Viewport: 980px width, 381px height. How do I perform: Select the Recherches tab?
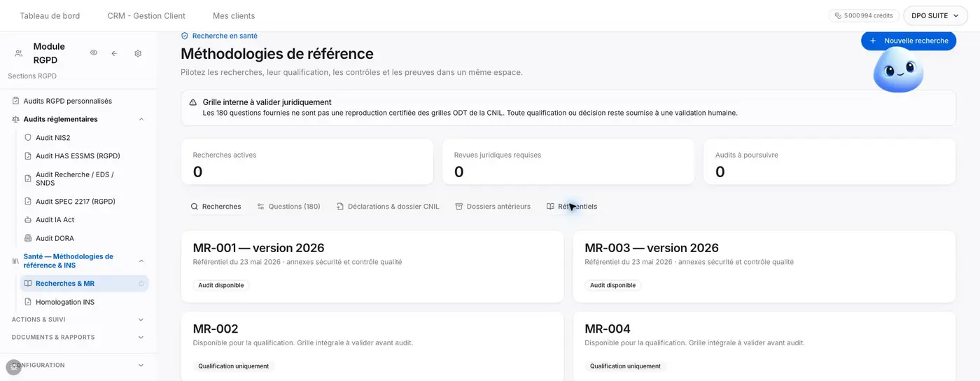click(x=216, y=207)
